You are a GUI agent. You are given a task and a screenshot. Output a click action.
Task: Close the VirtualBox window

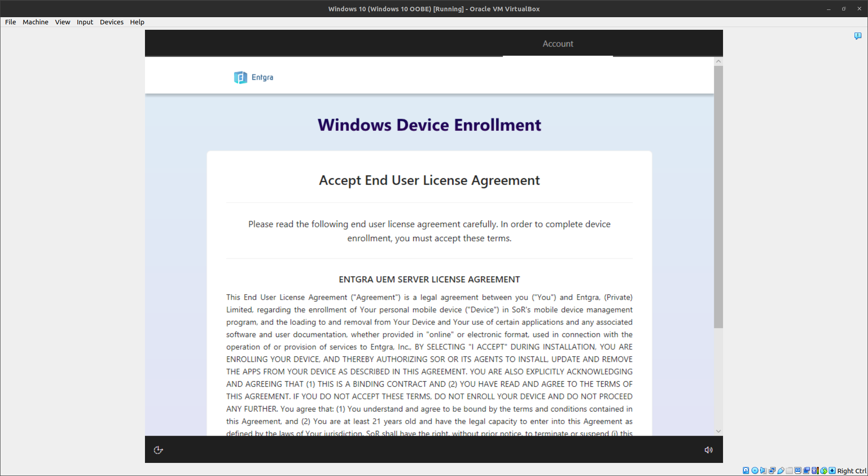click(859, 9)
